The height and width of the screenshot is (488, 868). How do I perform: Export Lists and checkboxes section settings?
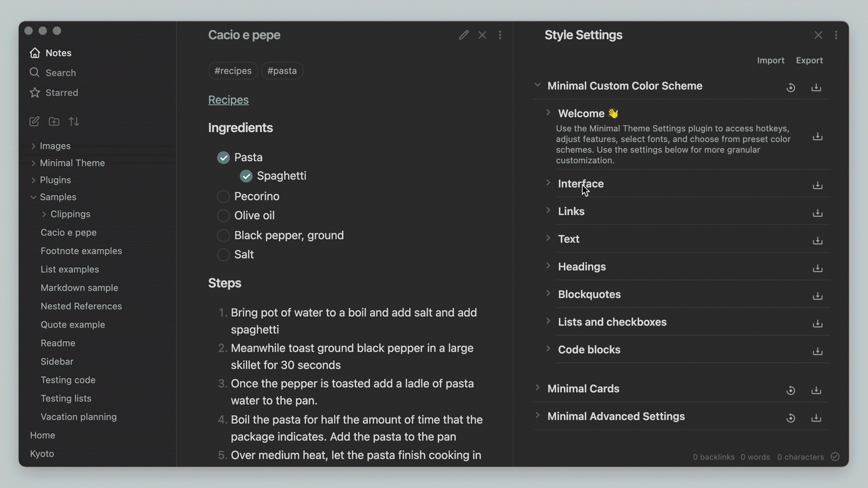[x=818, y=323]
